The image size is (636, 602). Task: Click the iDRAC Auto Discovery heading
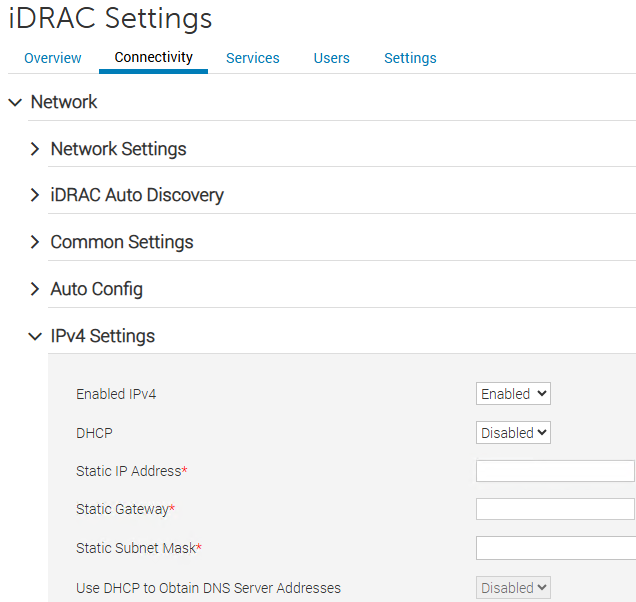click(137, 196)
